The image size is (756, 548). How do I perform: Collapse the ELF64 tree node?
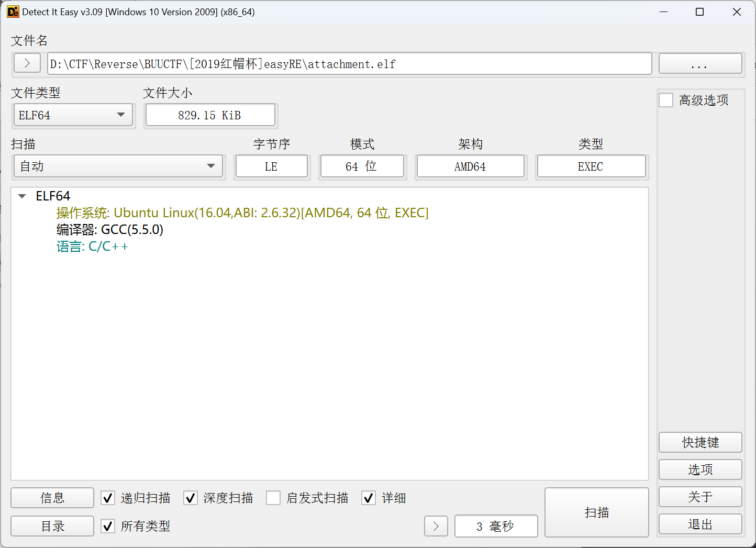coord(22,196)
